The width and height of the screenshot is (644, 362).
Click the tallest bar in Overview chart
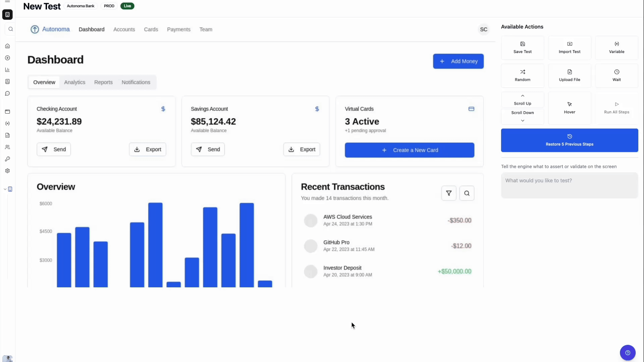(x=155, y=245)
